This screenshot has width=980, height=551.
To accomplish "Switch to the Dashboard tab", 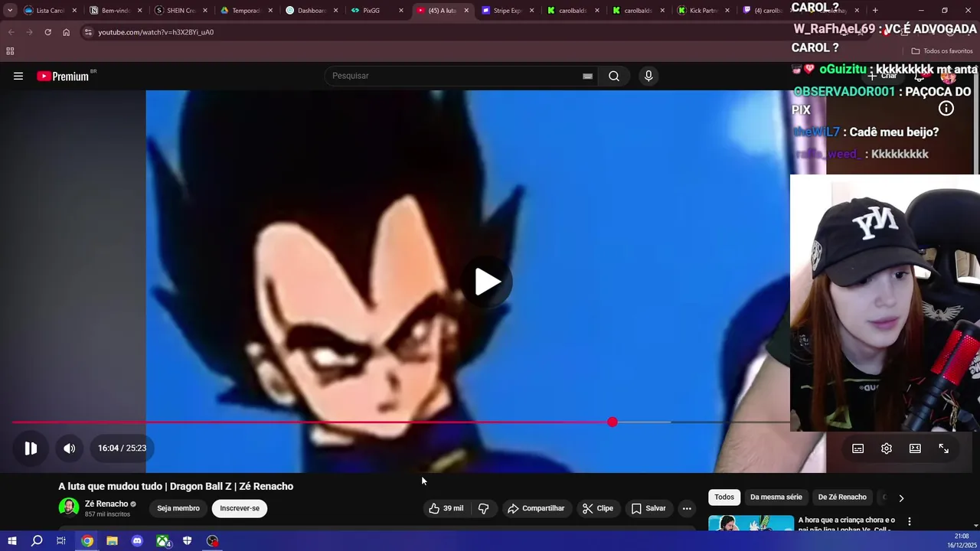I will coord(310,11).
